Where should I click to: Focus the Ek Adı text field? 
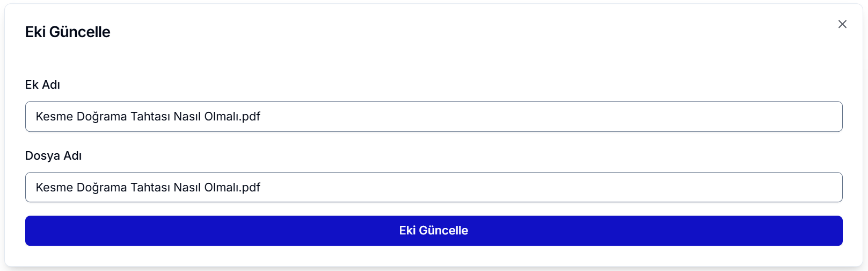pyautogui.click(x=433, y=117)
